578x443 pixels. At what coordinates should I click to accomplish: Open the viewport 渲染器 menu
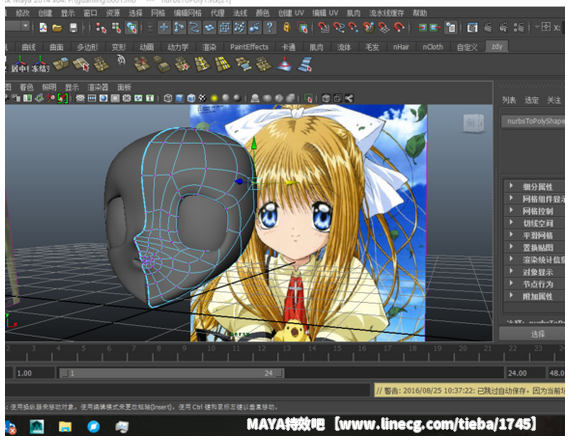click(98, 87)
